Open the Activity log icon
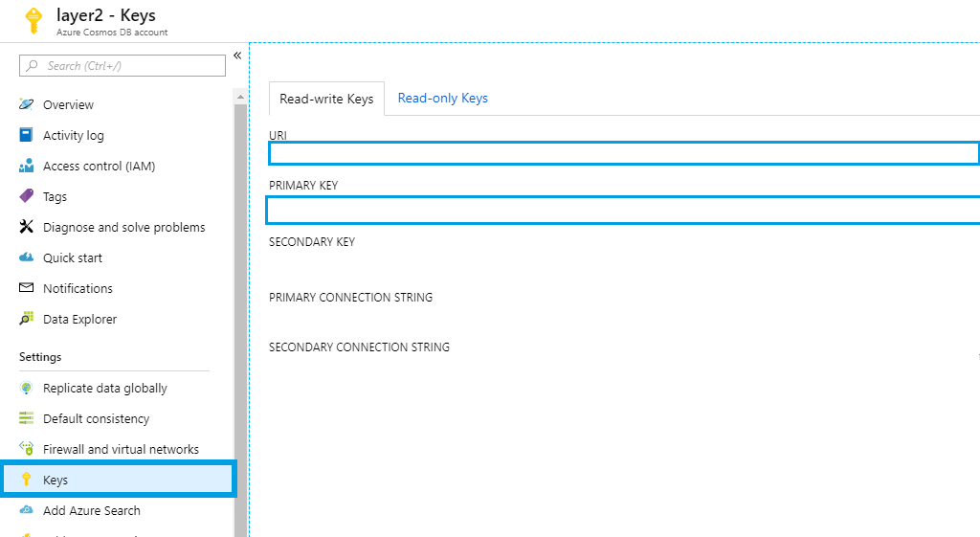Screen dimensions: 980x537 27,135
